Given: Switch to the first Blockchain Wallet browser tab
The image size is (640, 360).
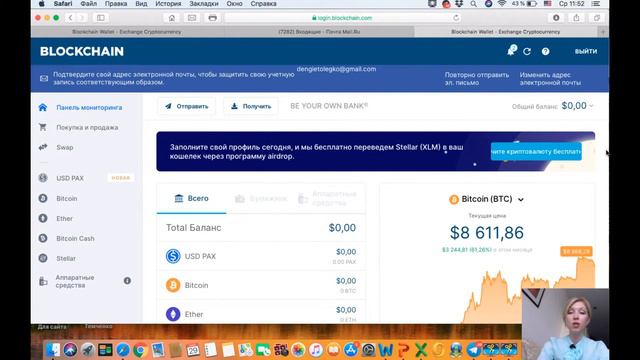Looking at the screenshot, I should point(127,31).
